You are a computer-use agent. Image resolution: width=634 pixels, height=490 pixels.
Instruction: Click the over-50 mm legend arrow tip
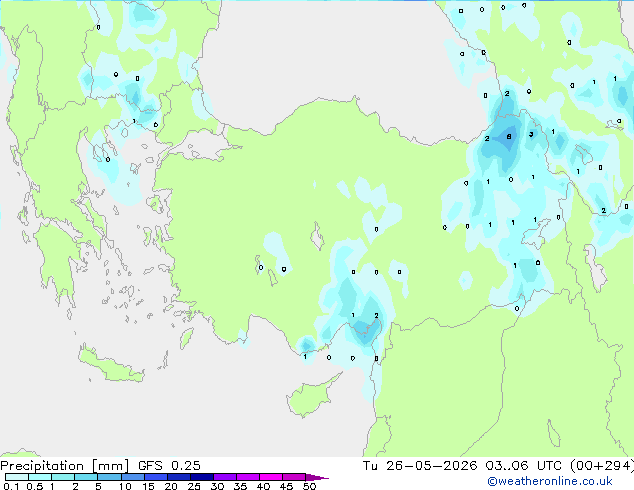[317, 477]
